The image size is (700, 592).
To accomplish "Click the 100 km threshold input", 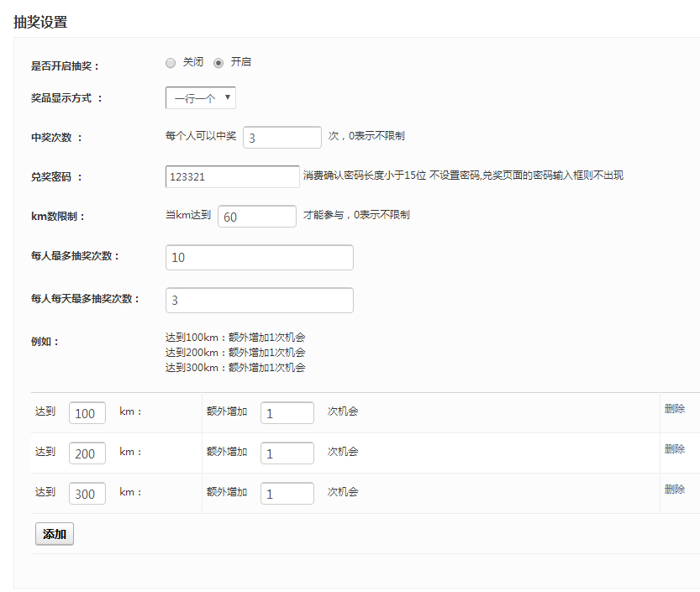I will pos(87,413).
